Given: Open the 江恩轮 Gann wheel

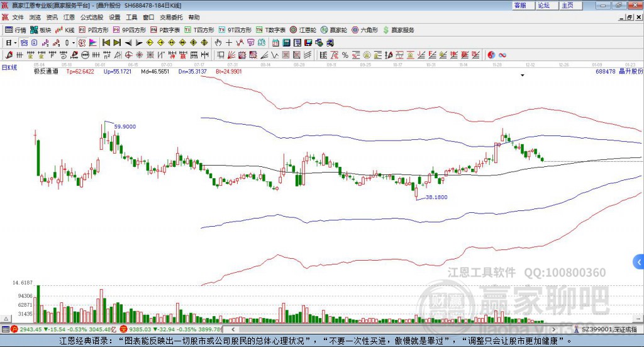Looking at the screenshot, I should (303, 30).
